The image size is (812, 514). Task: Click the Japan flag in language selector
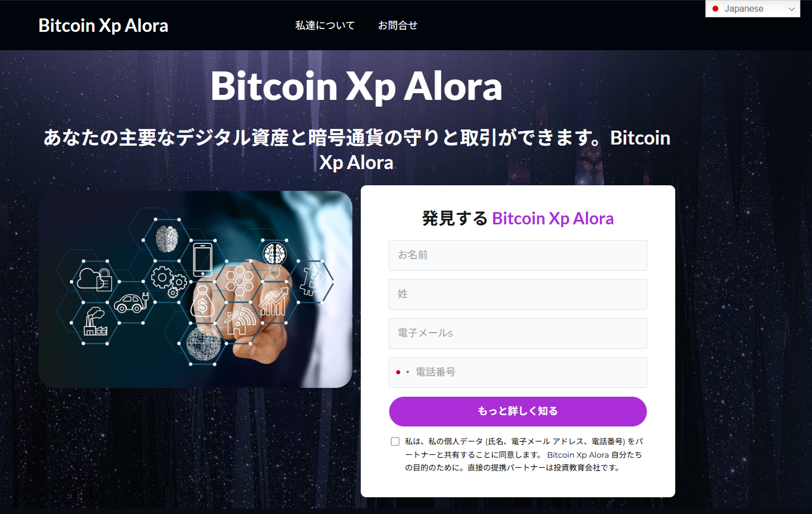(x=715, y=9)
